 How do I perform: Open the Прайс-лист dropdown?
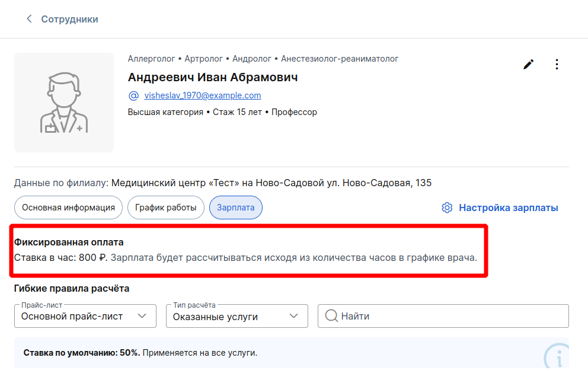(85, 316)
